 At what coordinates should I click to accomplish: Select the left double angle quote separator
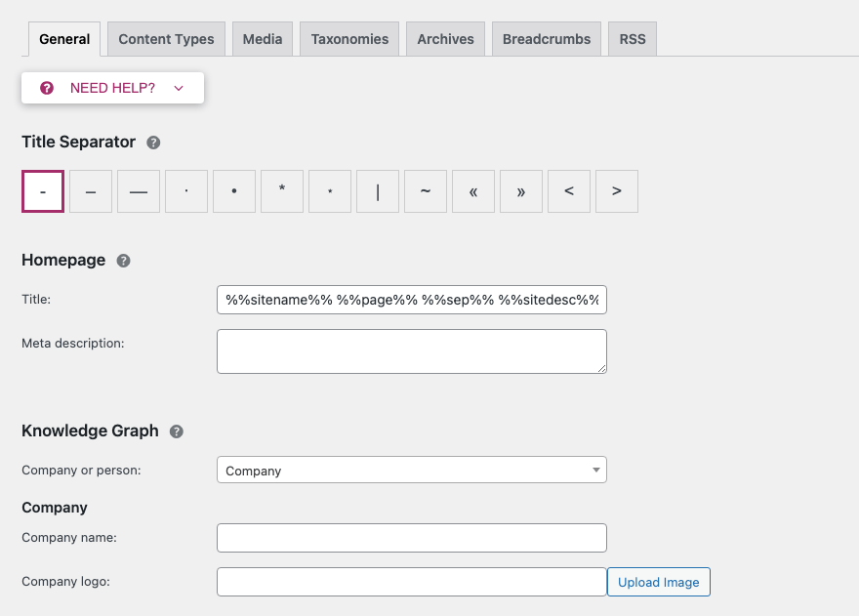pyautogui.click(x=473, y=191)
